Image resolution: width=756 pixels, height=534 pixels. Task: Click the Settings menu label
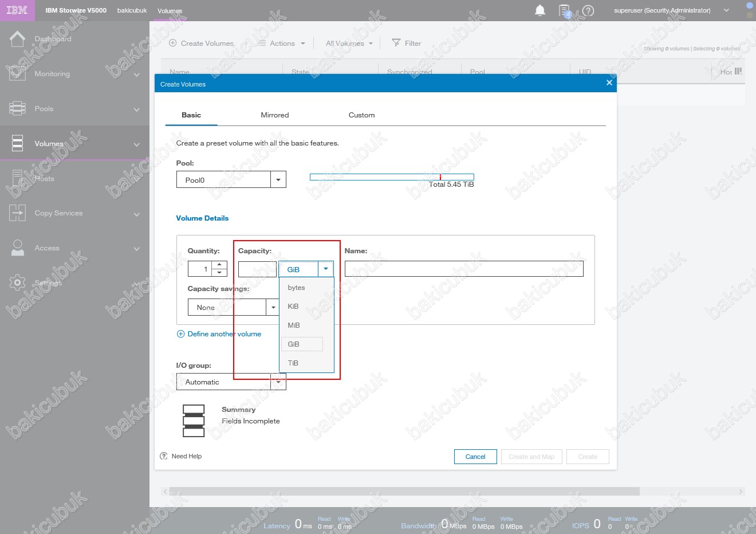[48, 283]
